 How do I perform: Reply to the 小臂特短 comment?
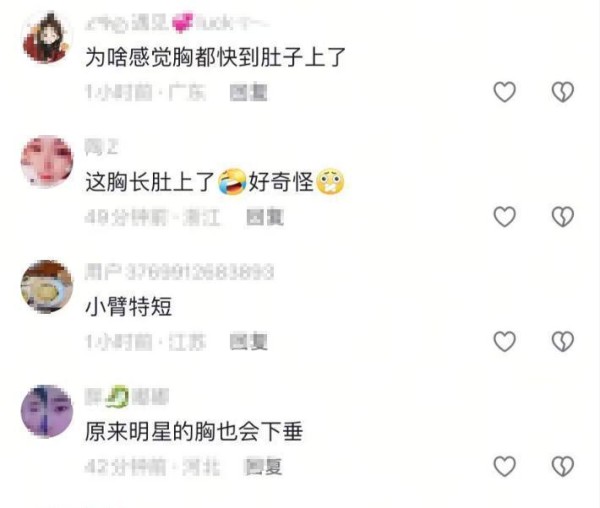(248, 342)
